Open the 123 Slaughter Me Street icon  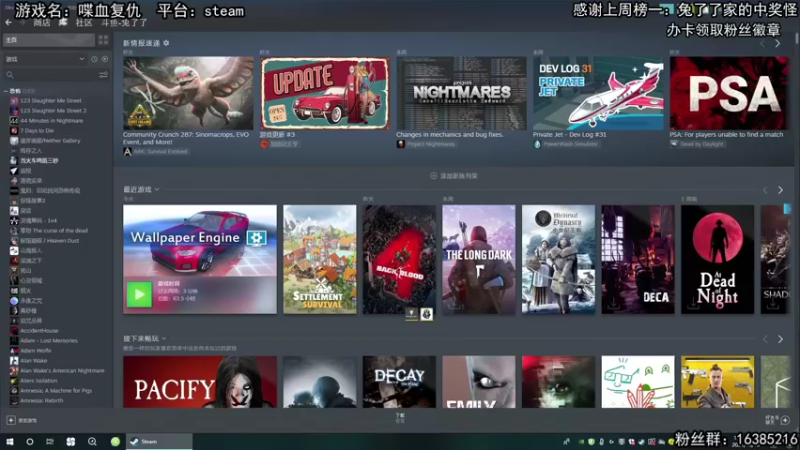coord(14,101)
